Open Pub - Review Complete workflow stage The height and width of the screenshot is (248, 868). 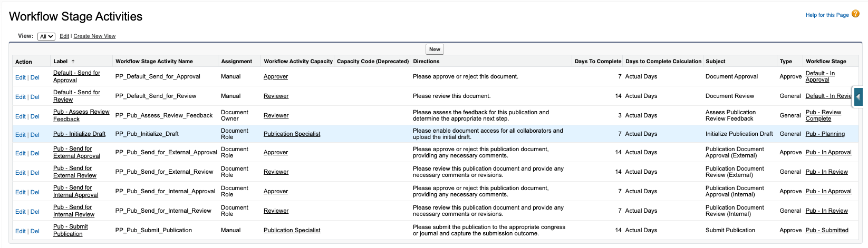[823, 115]
